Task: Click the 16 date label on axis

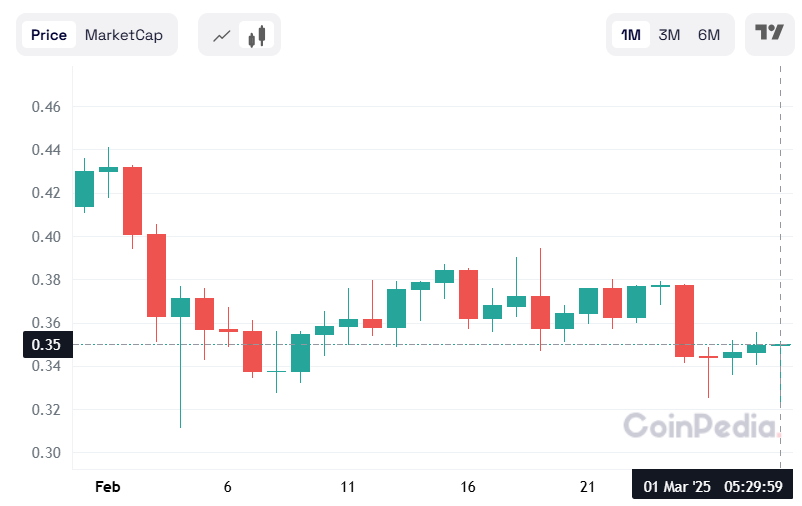Action: (468, 487)
